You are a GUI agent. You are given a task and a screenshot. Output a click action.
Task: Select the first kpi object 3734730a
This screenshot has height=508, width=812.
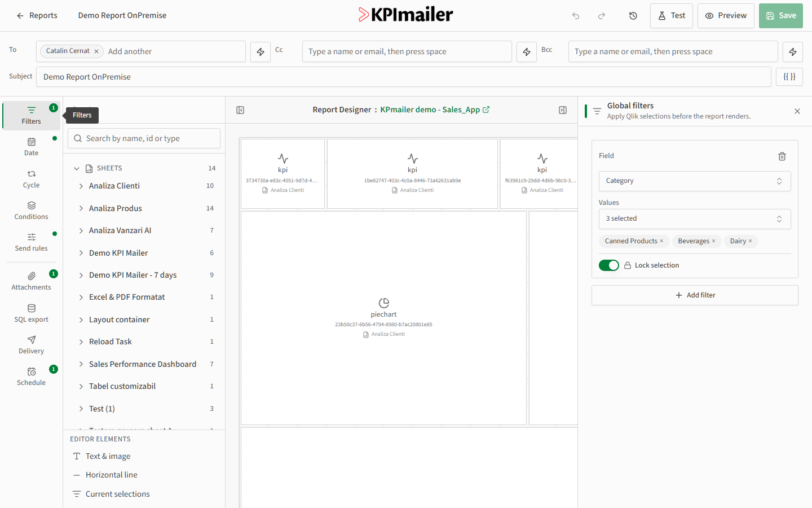coord(283,174)
